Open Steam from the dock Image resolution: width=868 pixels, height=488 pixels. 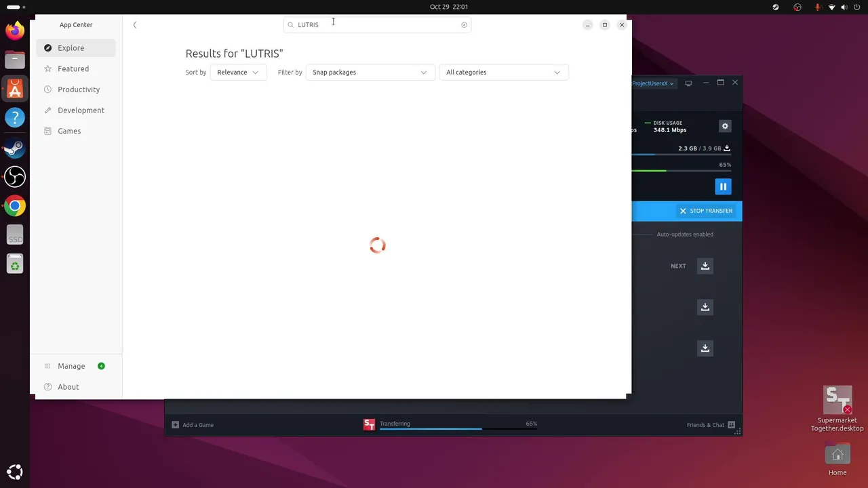[15, 148]
